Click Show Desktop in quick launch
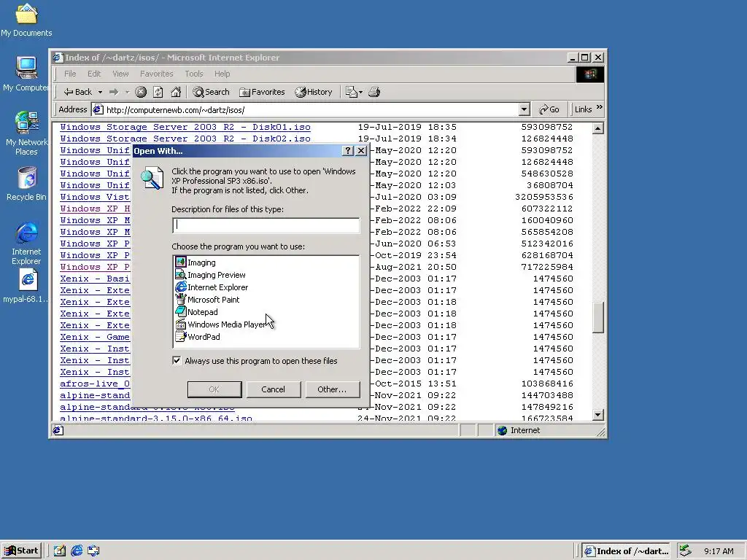 click(60, 551)
